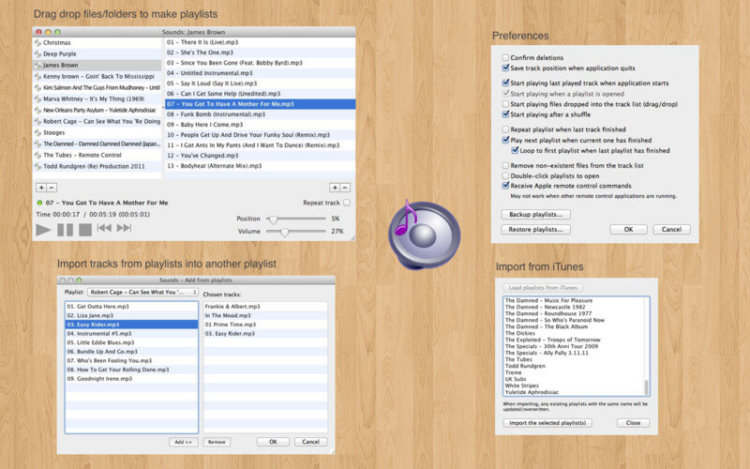Cancel the Add from playlists window
Viewport: 750px width, 469px height.
tap(310, 442)
